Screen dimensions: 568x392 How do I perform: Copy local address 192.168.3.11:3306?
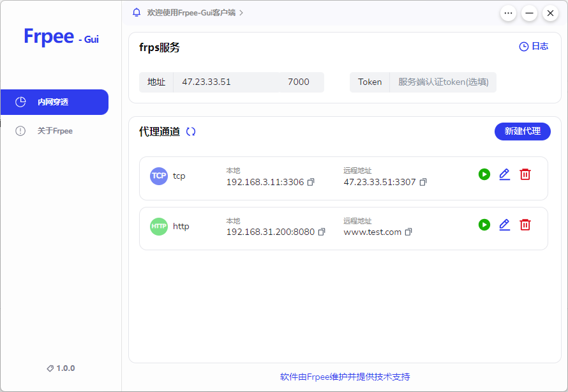coord(311,182)
